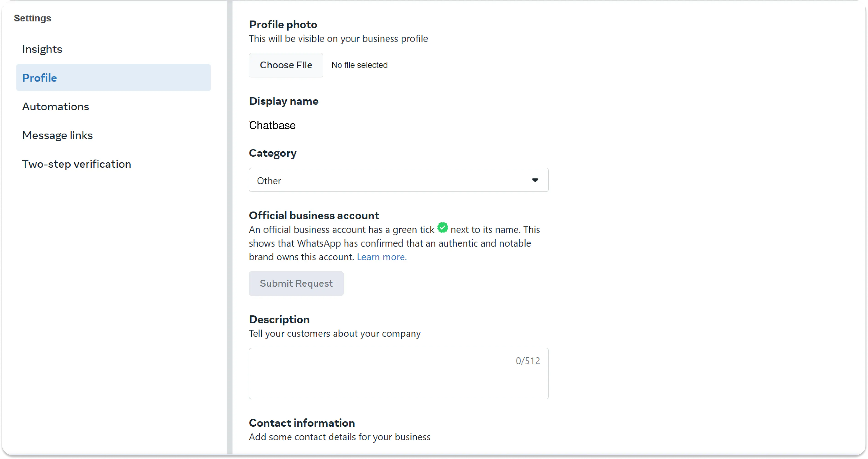This screenshot has width=868, height=459.
Task: Click the No file selected label
Action: [359, 65]
